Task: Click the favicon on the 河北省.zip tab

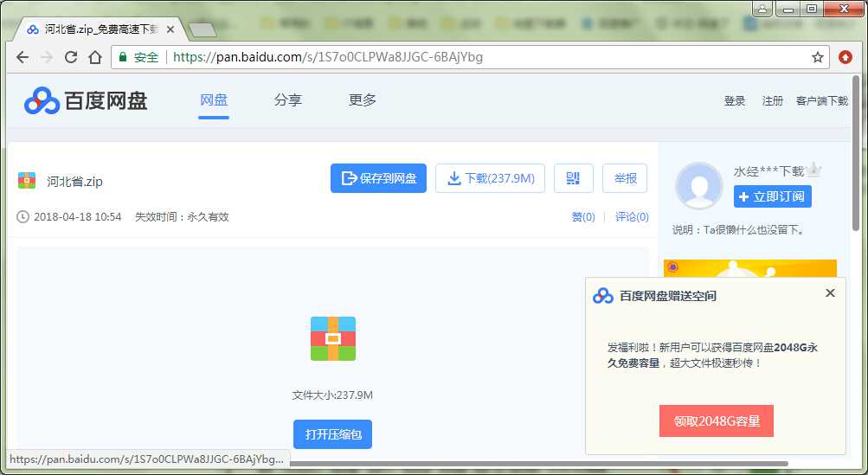Action: [x=33, y=30]
